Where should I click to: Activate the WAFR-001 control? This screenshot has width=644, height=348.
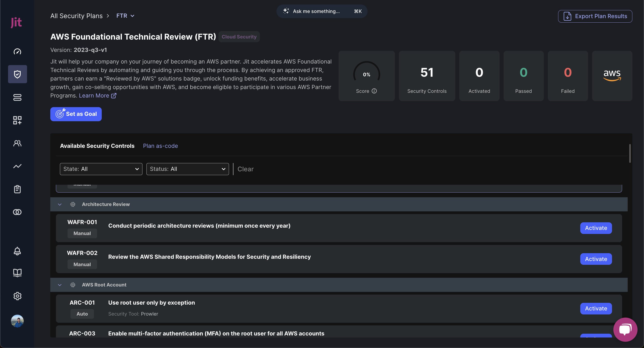(x=596, y=228)
